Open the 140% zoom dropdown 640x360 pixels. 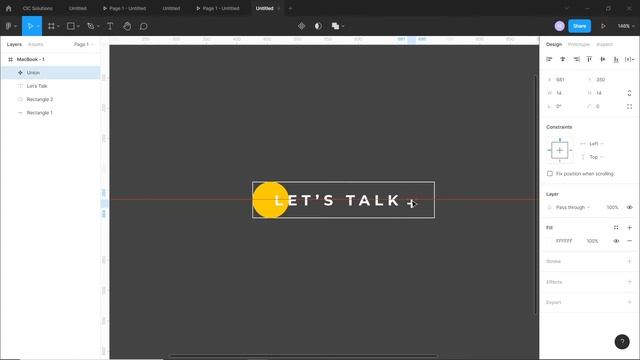point(626,26)
